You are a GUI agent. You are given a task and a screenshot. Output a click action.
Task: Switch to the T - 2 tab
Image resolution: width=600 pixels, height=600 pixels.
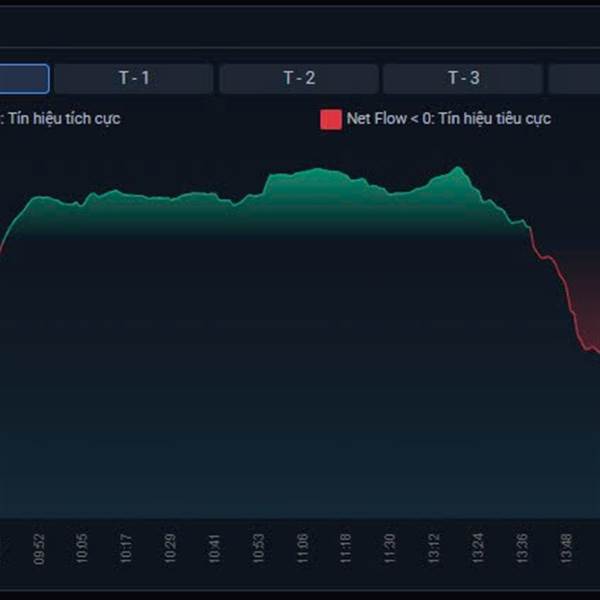point(299,78)
